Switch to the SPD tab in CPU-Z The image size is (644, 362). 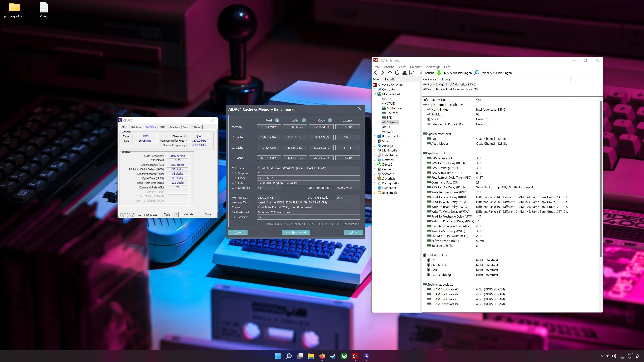point(163,127)
